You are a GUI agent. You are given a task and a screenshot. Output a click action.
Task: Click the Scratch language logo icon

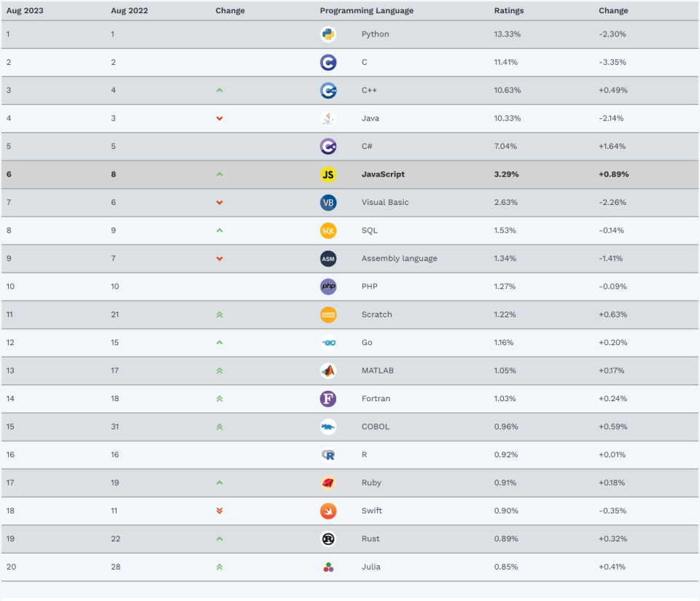tap(328, 314)
